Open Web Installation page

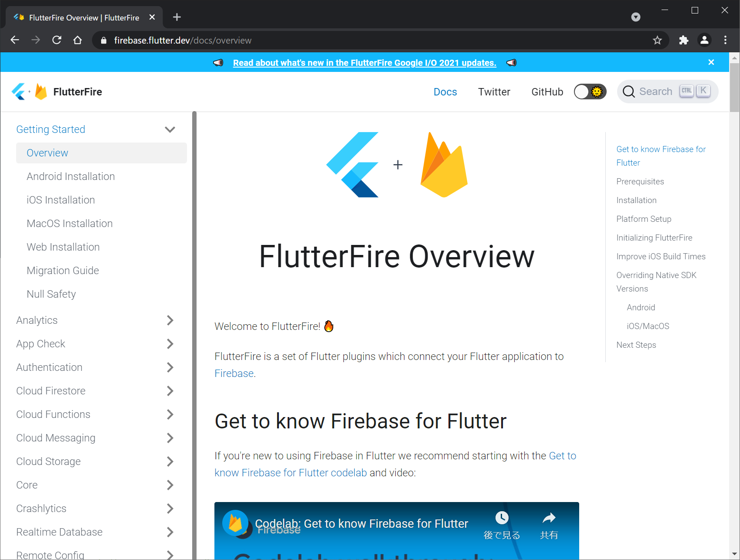pos(63,247)
